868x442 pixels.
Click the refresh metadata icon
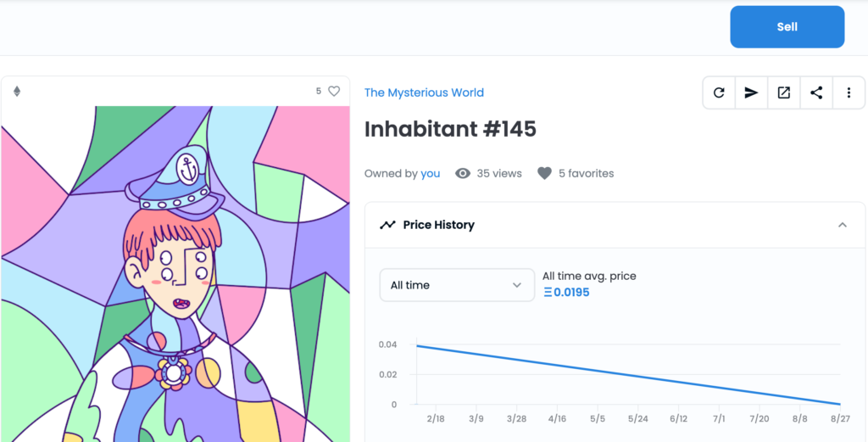point(719,93)
